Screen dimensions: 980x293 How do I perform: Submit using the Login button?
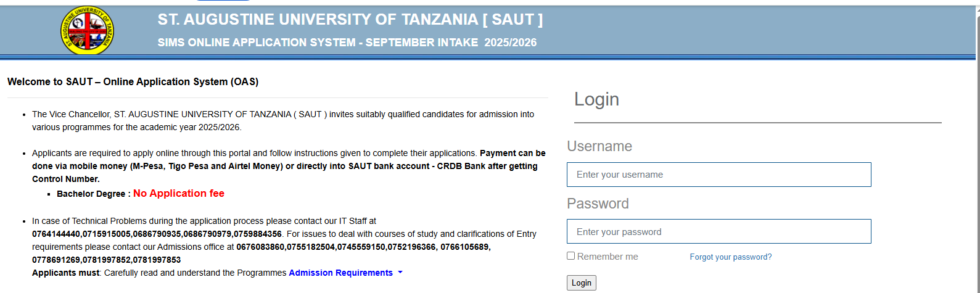(581, 283)
